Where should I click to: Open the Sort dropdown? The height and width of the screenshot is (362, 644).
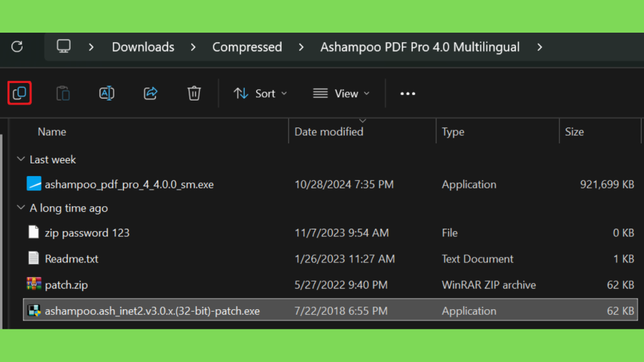click(260, 94)
